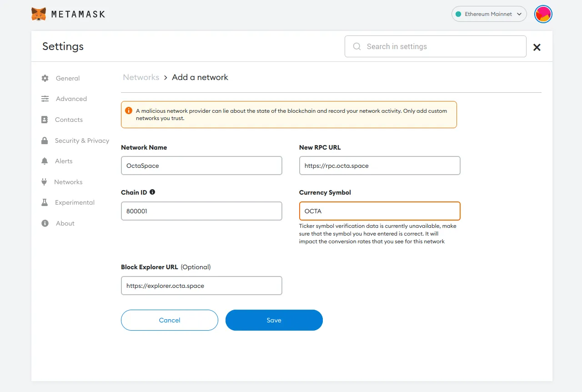Click the Contacts book icon

(x=45, y=120)
